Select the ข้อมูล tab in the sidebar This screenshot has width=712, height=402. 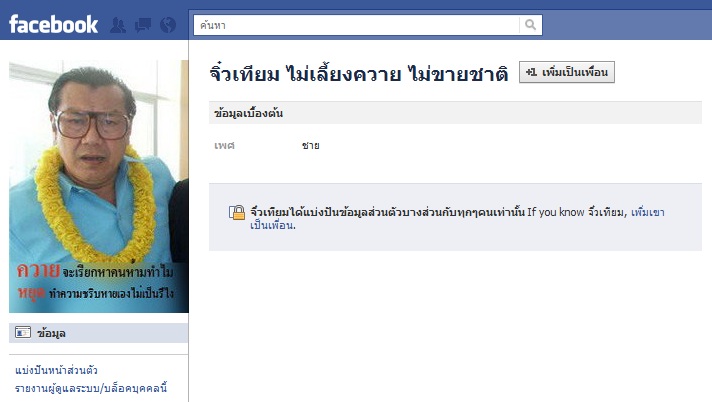(99, 333)
